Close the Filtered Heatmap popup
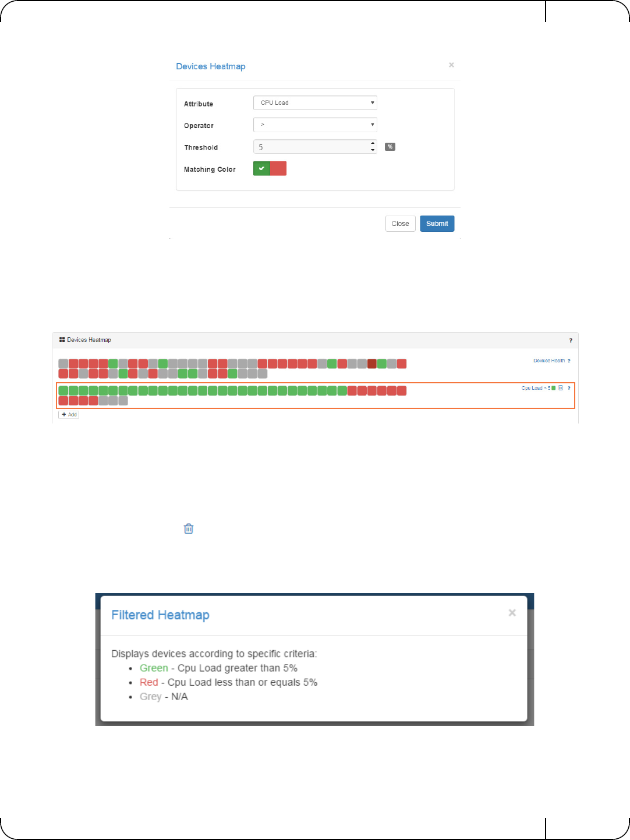Viewport: 630px width, 840px height. tap(512, 612)
